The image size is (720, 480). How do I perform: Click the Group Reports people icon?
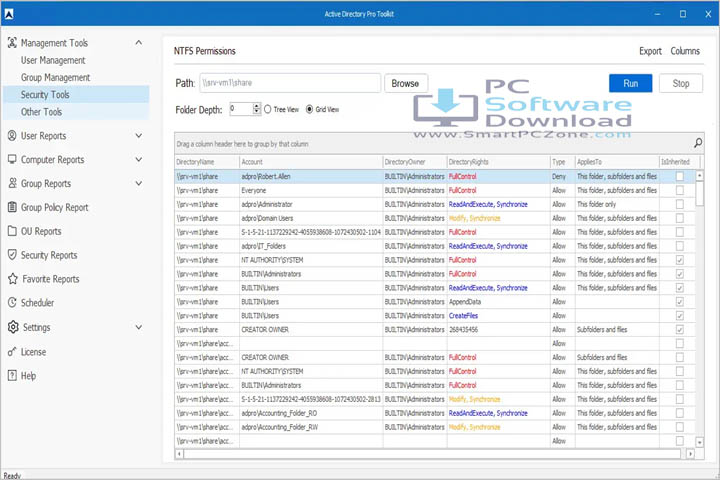[12, 183]
